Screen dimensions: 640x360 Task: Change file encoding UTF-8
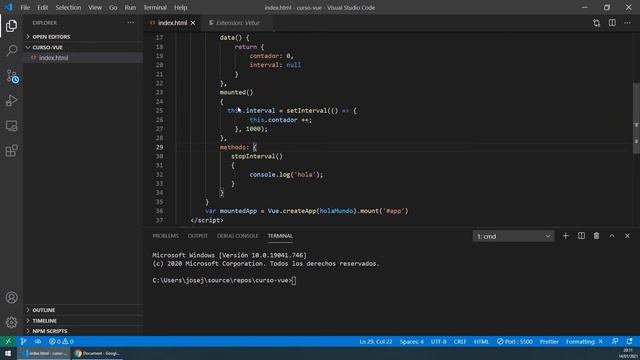439,341
